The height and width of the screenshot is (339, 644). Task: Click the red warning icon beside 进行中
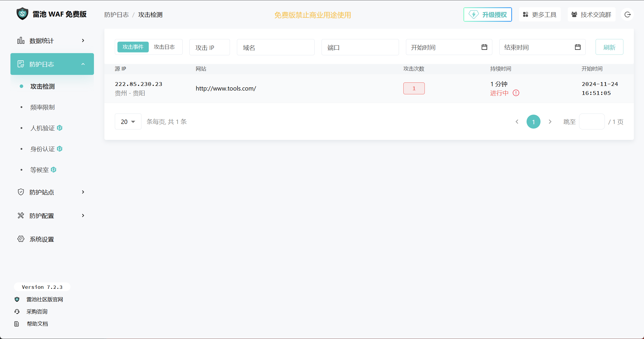[516, 93]
